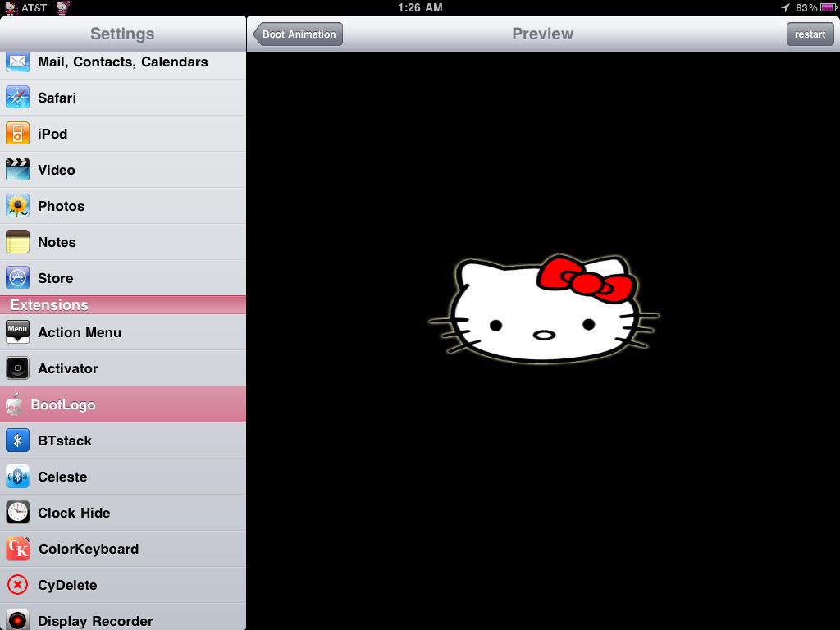Tap the Hello Kitty boot logo preview
The width and height of the screenshot is (840, 630).
coord(543,309)
